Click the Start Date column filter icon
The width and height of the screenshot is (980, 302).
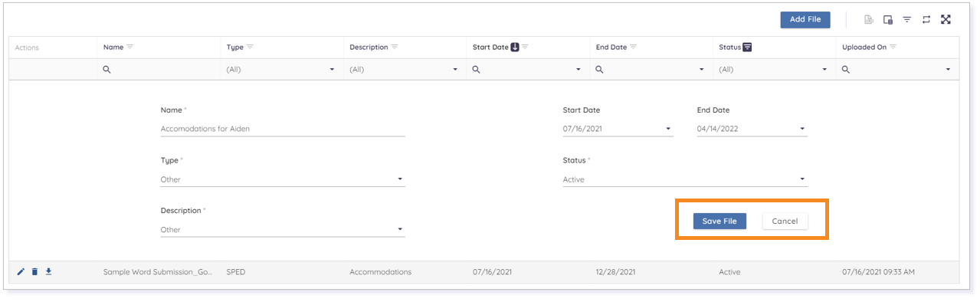pos(526,48)
